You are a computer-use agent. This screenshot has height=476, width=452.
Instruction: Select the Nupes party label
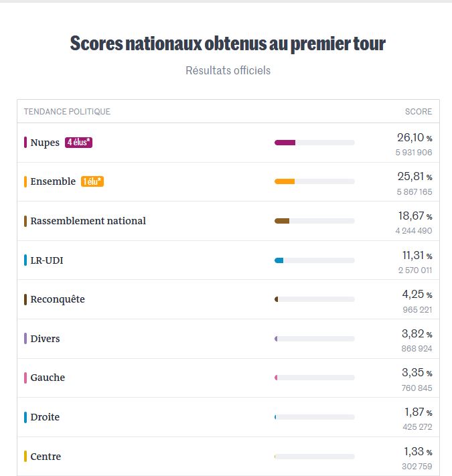coord(45,143)
